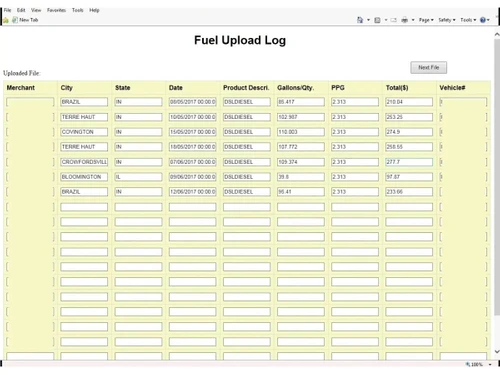Image resolution: width=500 pixels, height=375 pixels.
Task: Click the Gallons field containing 39.8
Action: (301, 177)
